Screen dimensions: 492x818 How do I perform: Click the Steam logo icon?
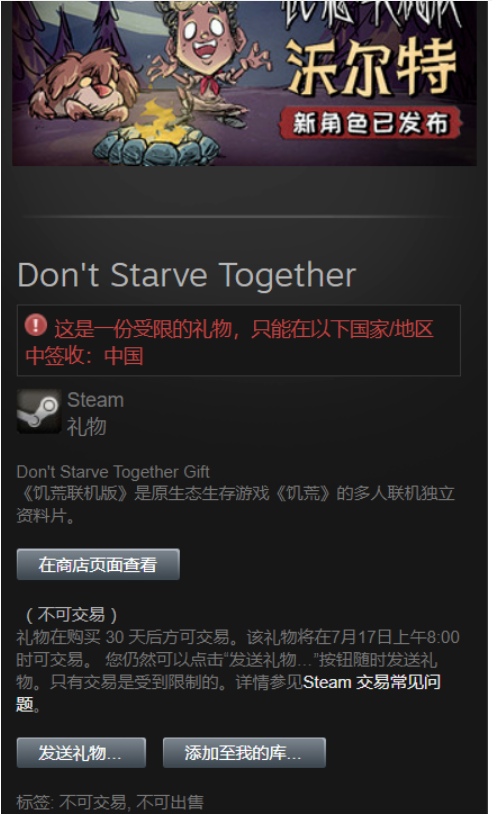click(39, 412)
